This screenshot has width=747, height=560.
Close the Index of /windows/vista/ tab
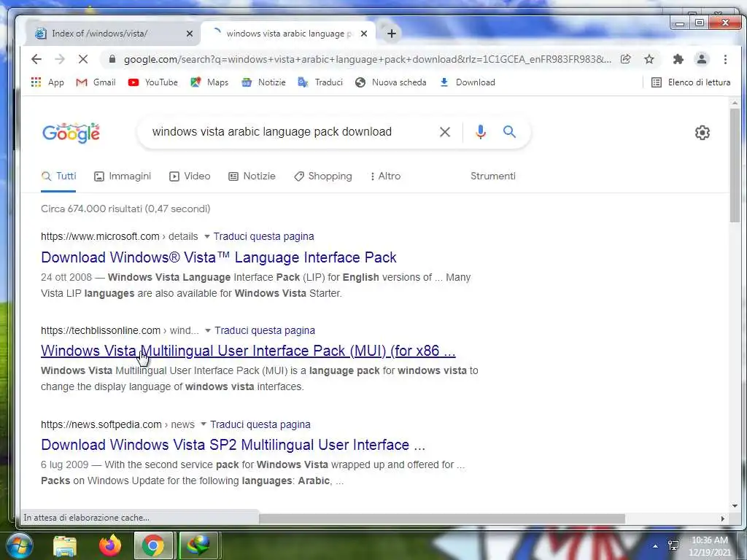pos(190,34)
